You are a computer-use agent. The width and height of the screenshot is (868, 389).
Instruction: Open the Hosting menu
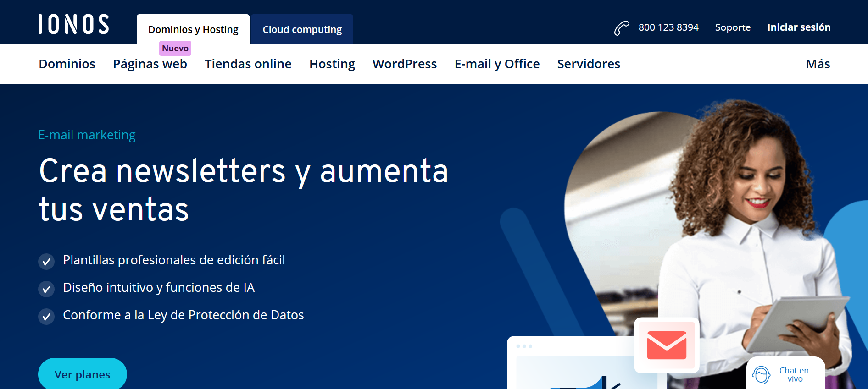332,64
